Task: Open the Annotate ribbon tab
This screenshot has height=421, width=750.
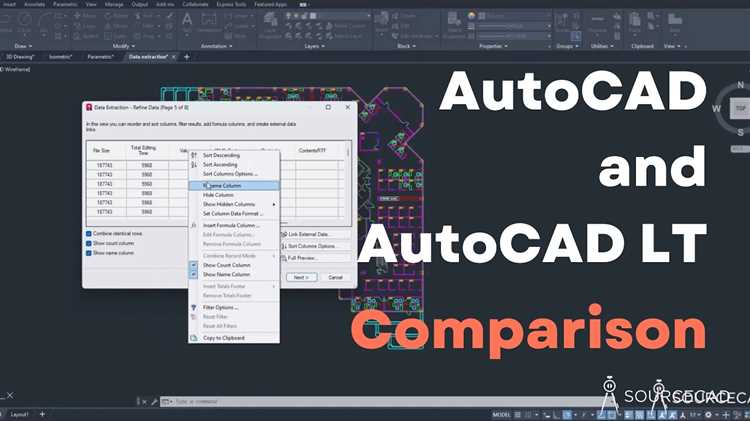Action: click(34, 4)
